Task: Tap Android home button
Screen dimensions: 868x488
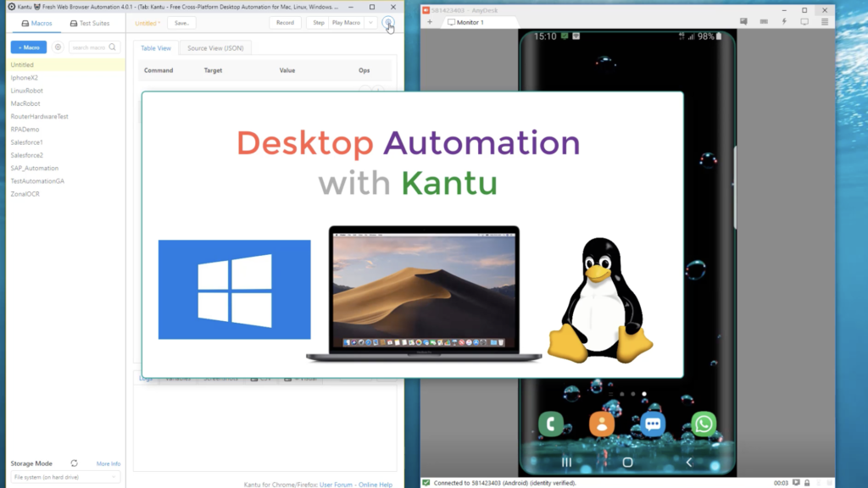Action: [x=627, y=462]
